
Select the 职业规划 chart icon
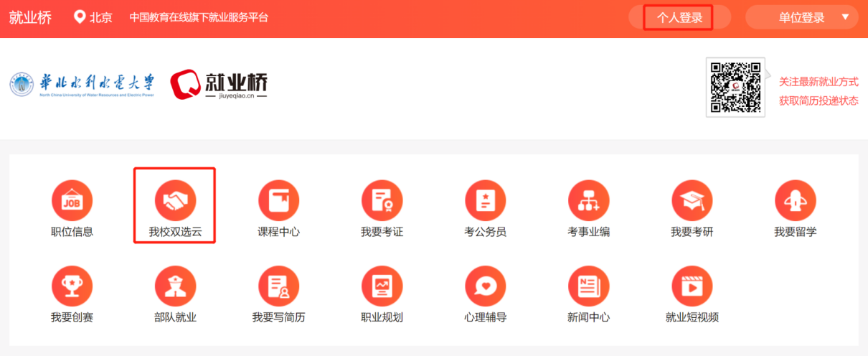coord(382,286)
